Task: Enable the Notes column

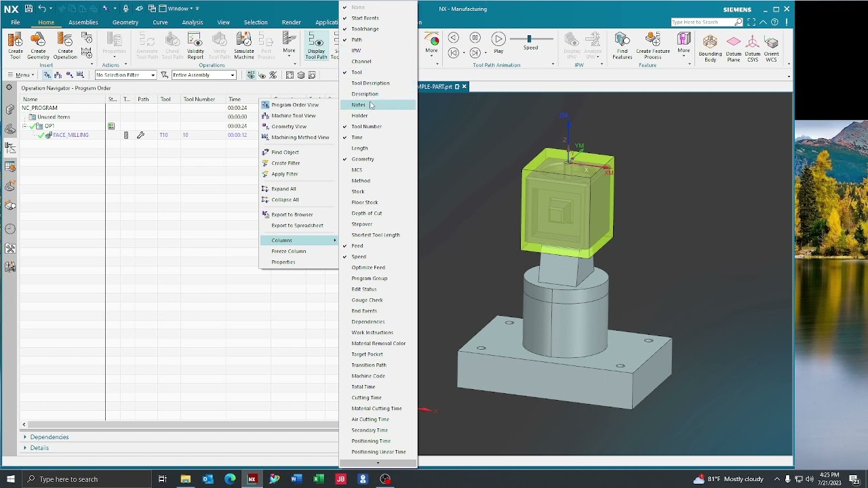Action: [x=378, y=105]
